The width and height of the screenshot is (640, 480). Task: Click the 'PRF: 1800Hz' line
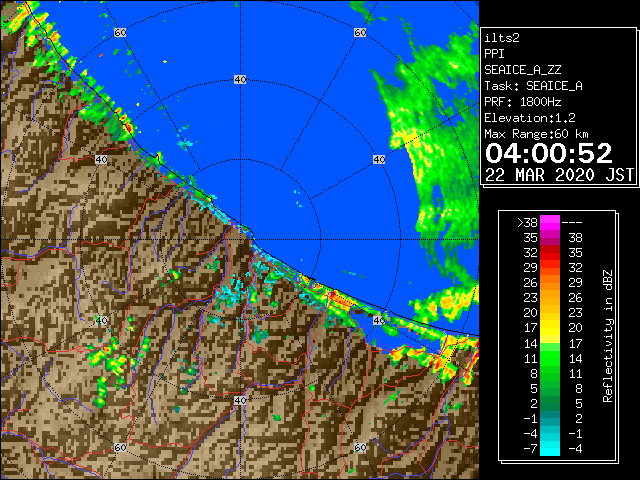click(523, 102)
